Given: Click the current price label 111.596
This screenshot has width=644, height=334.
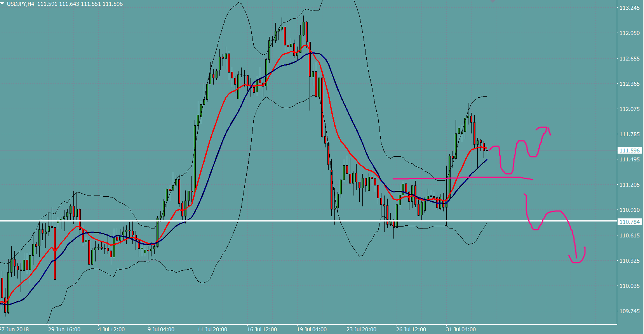Looking at the screenshot, I should pos(629,151).
